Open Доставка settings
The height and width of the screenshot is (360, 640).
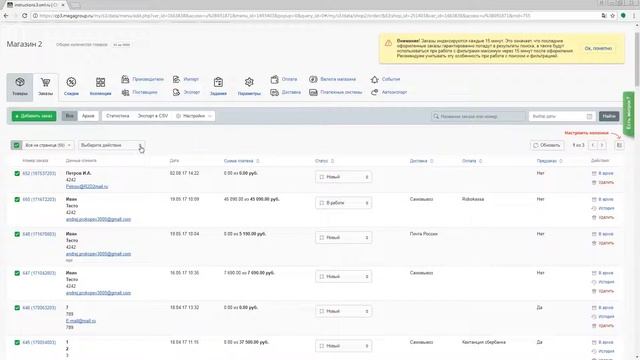285,93
